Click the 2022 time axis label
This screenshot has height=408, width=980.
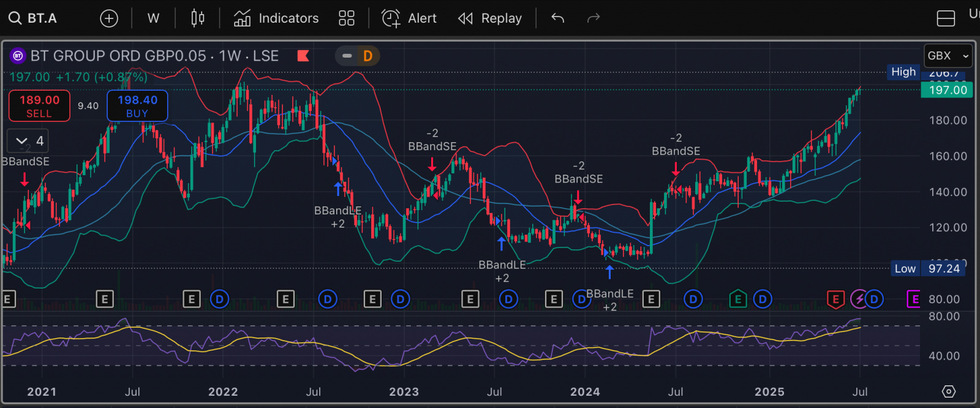click(x=223, y=392)
